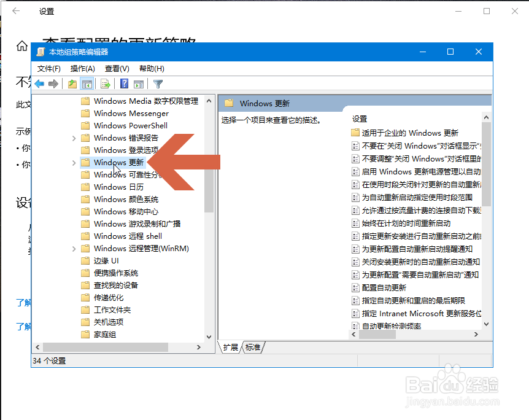Click the Home icon in Settings window

point(22,45)
